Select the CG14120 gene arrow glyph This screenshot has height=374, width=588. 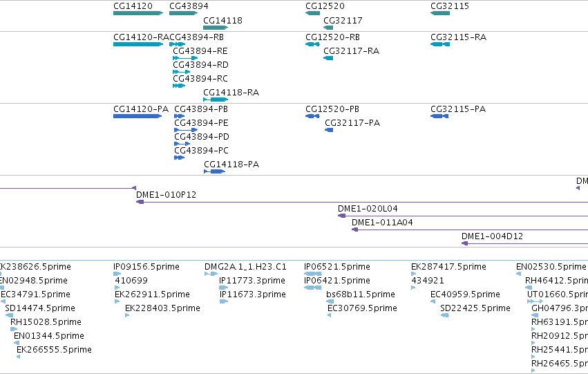tap(138, 13)
